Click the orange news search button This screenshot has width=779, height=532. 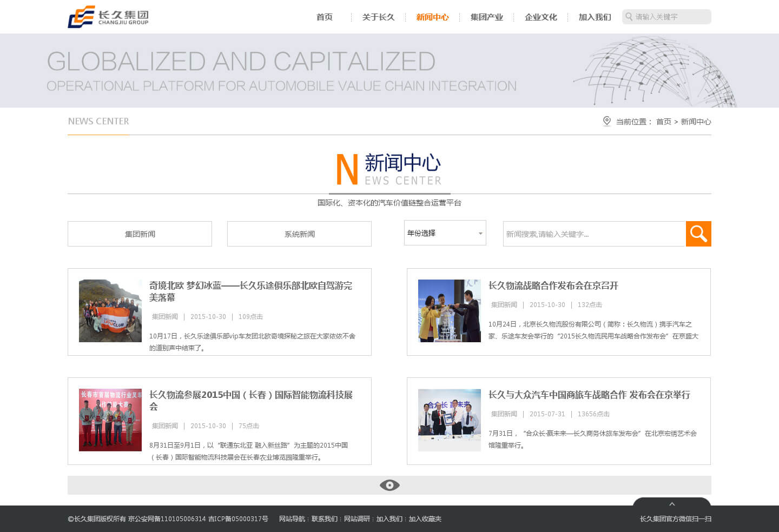(x=698, y=234)
